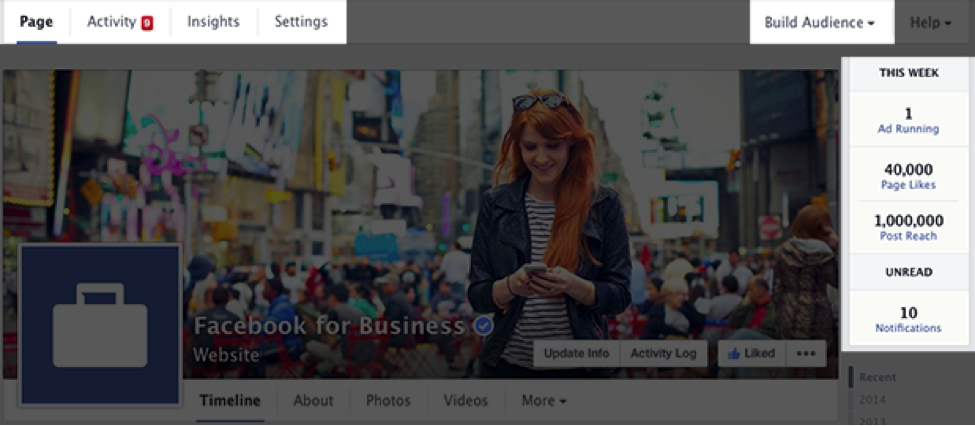This screenshot has width=975, height=426.
Task: Expand the More dropdown tab
Action: (544, 401)
